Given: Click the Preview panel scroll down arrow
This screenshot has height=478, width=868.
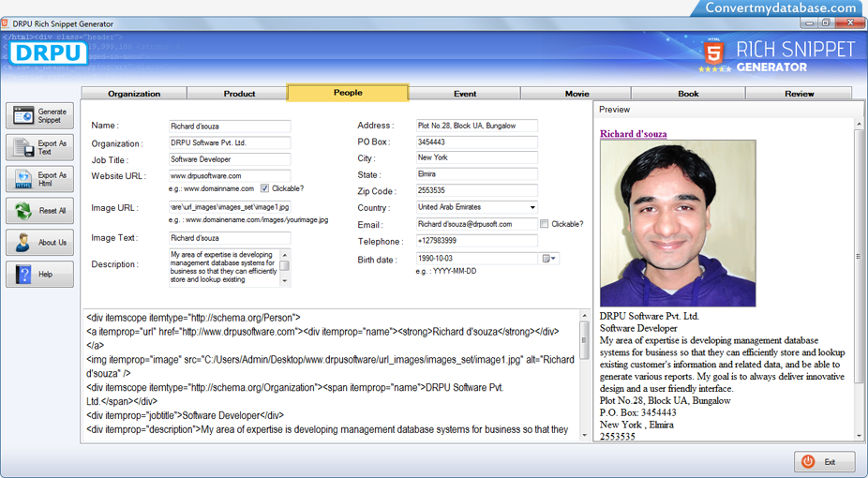Looking at the screenshot, I should coord(859,436).
